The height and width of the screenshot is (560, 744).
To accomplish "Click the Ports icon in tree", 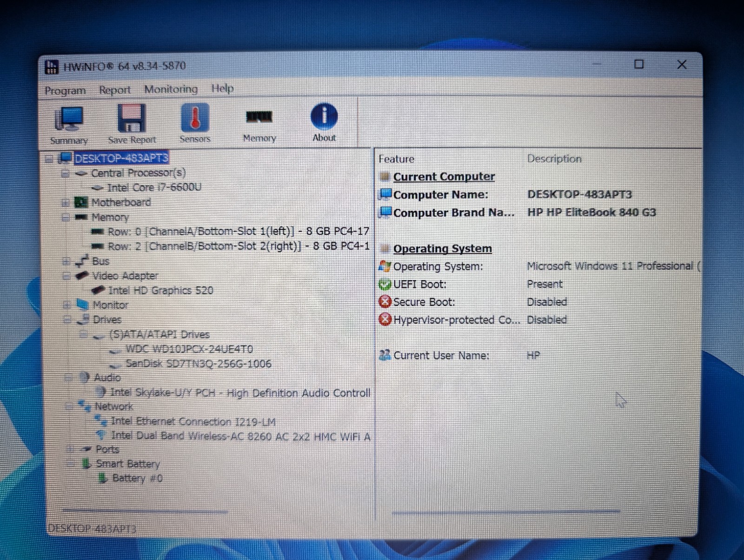I will tap(86, 449).
